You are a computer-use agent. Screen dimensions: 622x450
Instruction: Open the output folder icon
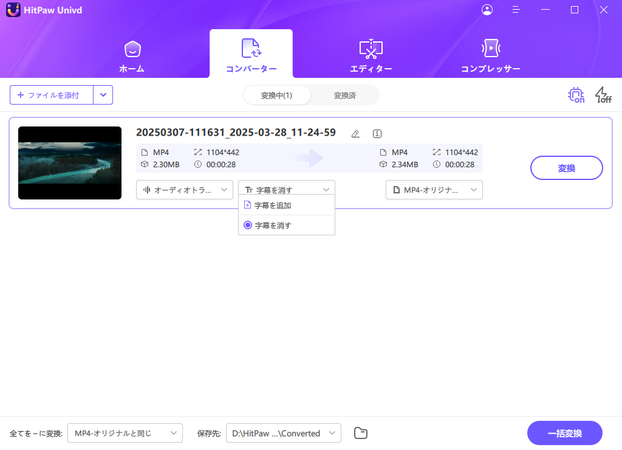point(361,433)
